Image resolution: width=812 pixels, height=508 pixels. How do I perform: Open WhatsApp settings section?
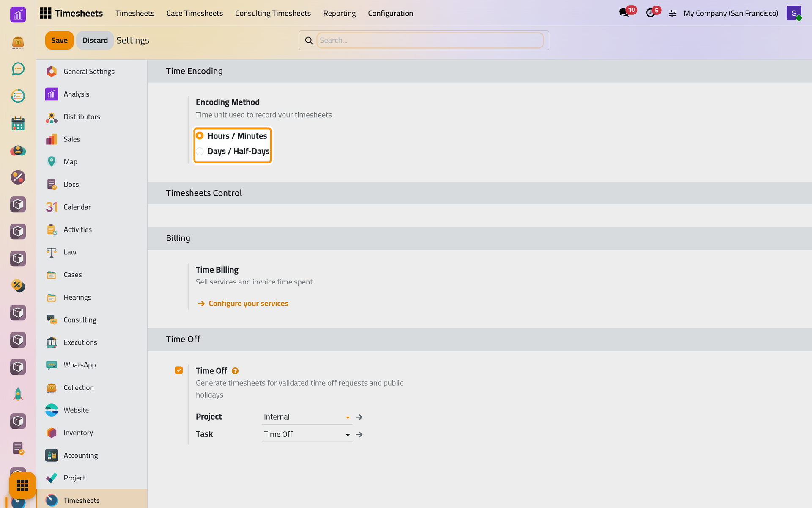[x=92, y=365]
